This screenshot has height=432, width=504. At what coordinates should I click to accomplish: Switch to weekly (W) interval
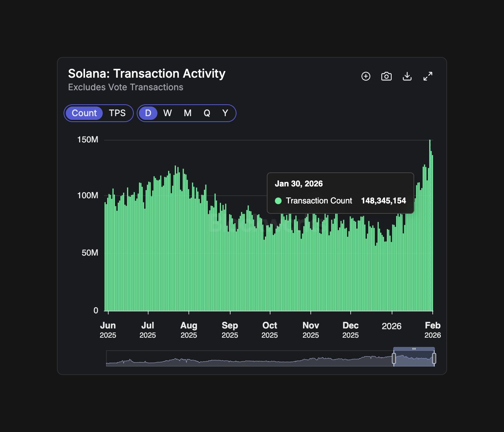click(x=167, y=113)
